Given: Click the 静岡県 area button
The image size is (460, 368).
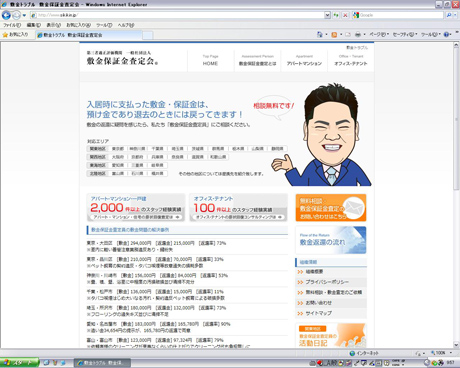Looking at the screenshot, I should [x=277, y=149].
